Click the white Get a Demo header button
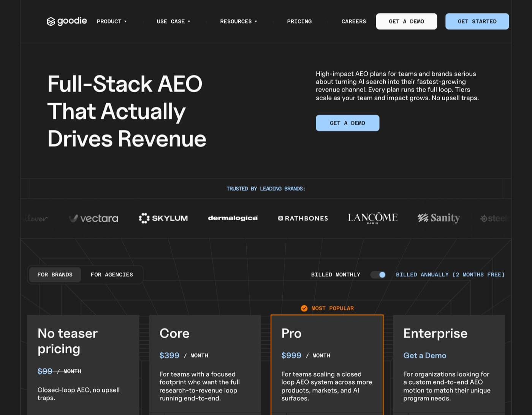 click(407, 21)
